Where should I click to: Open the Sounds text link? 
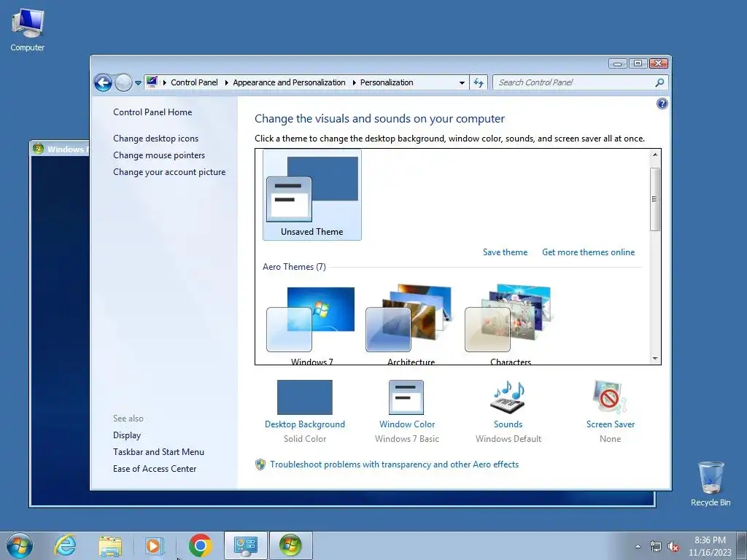(508, 424)
